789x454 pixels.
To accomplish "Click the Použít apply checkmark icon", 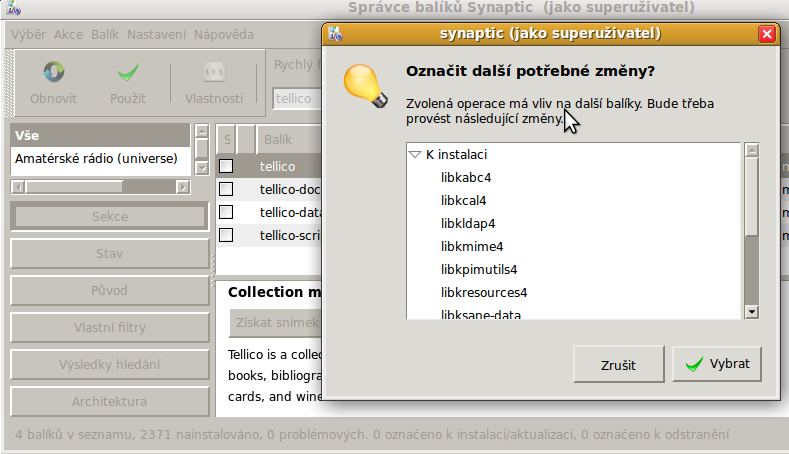I will point(128,72).
